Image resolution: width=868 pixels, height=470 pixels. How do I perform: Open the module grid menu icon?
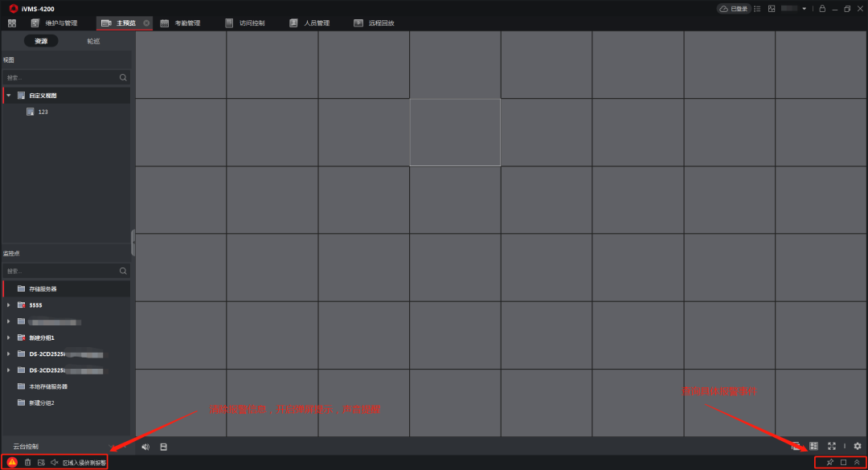tap(12, 23)
